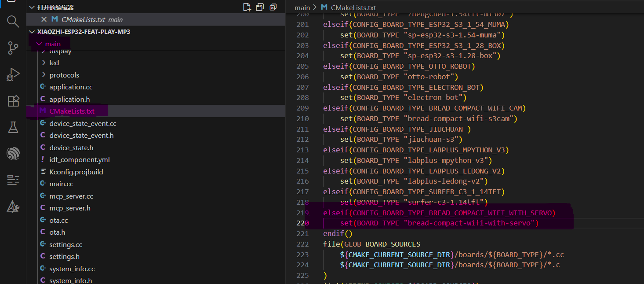Click line 221 endif() in the editor
The width and height of the screenshot is (644, 284).
pyautogui.click(x=338, y=233)
